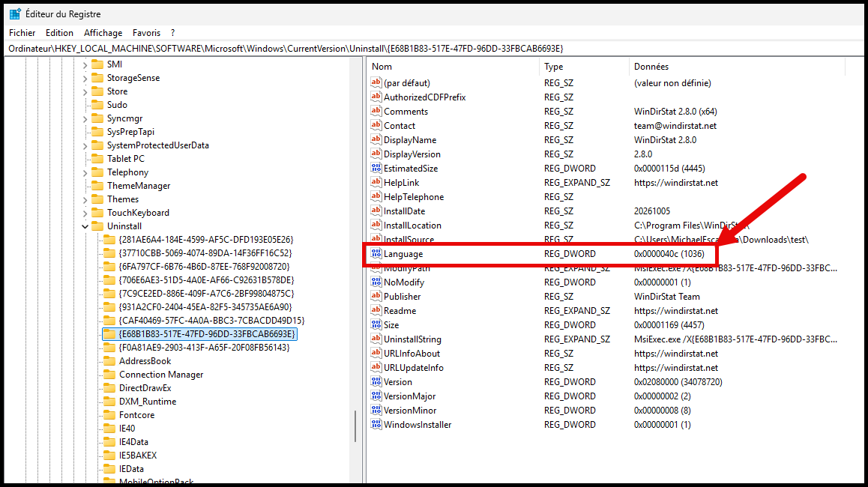
Task: Open the Edition menu
Action: (59, 33)
